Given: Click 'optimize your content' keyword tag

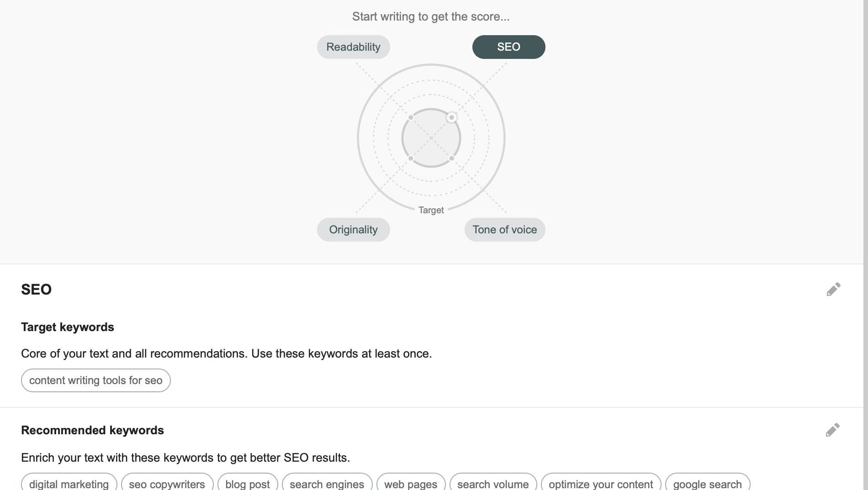Looking at the screenshot, I should click(601, 484).
